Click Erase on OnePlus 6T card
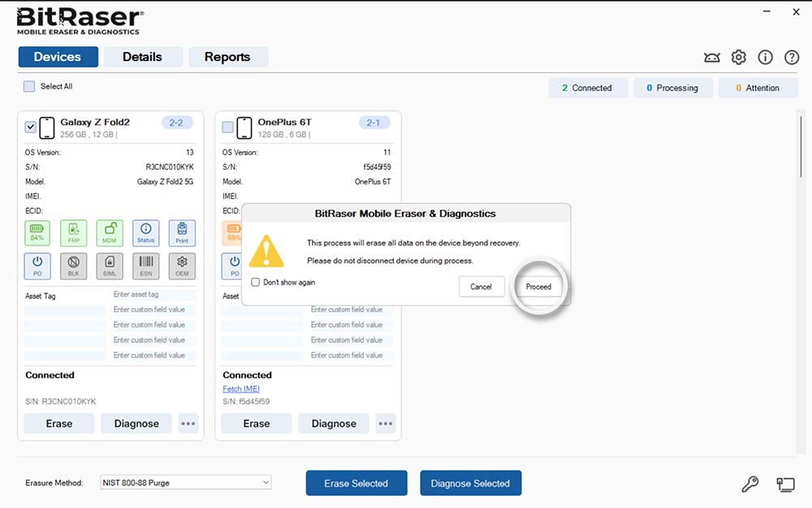The image size is (812, 508). pyautogui.click(x=257, y=423)
